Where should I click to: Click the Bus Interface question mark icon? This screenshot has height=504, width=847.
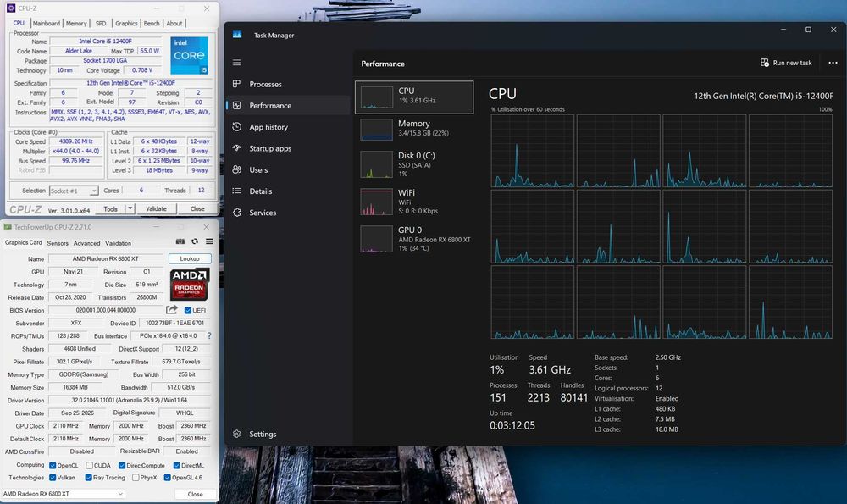coord(209,336)
